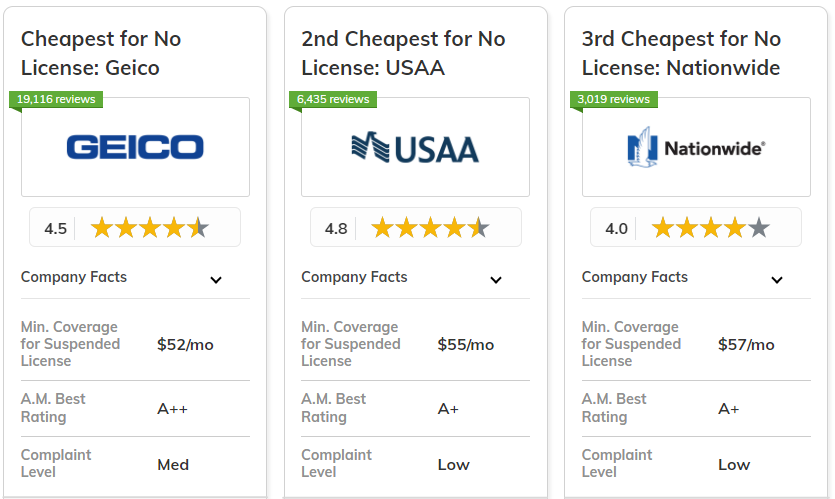Click the 3rd Cheapest: Nationwide heading

(681, 54)
